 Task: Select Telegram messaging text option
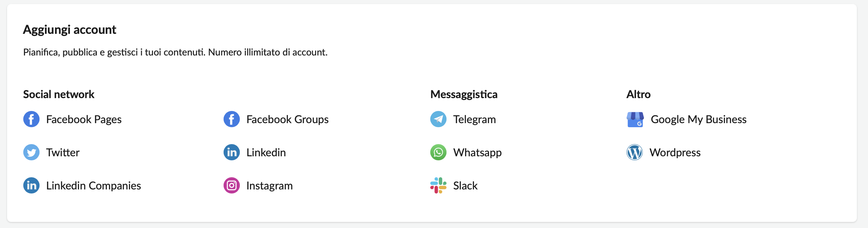[x=475, y=119]
